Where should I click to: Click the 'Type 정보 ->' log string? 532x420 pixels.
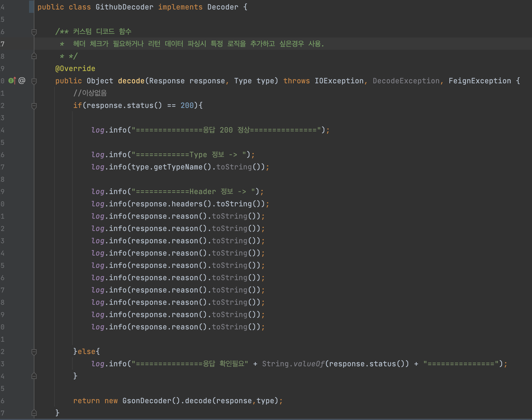point(189,155)
